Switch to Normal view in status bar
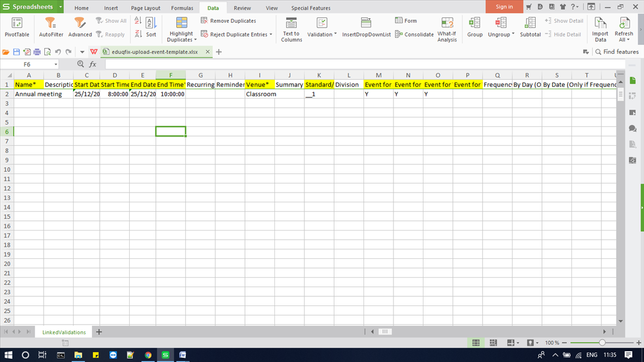 [476, 343]
